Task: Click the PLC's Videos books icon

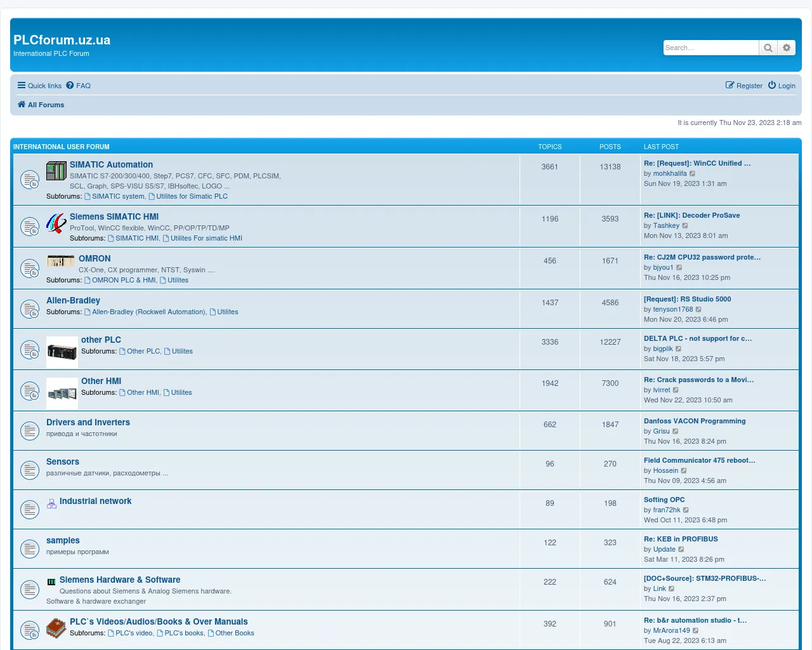Action: (x=56, y=628)
